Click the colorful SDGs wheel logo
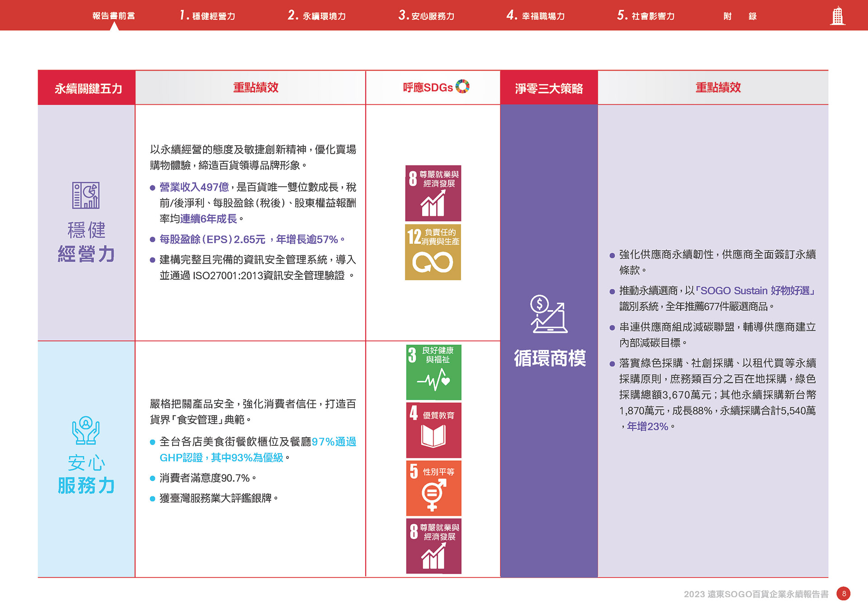 (x=462, y=86)
